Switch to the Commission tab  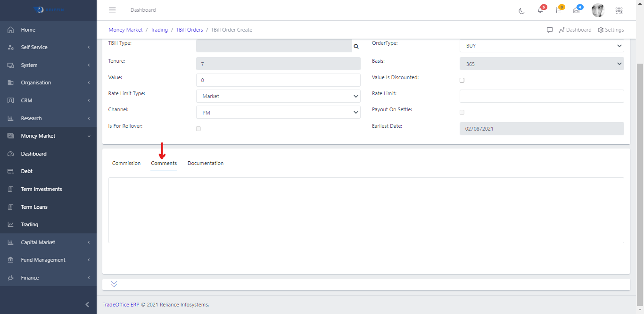[126, 163]
